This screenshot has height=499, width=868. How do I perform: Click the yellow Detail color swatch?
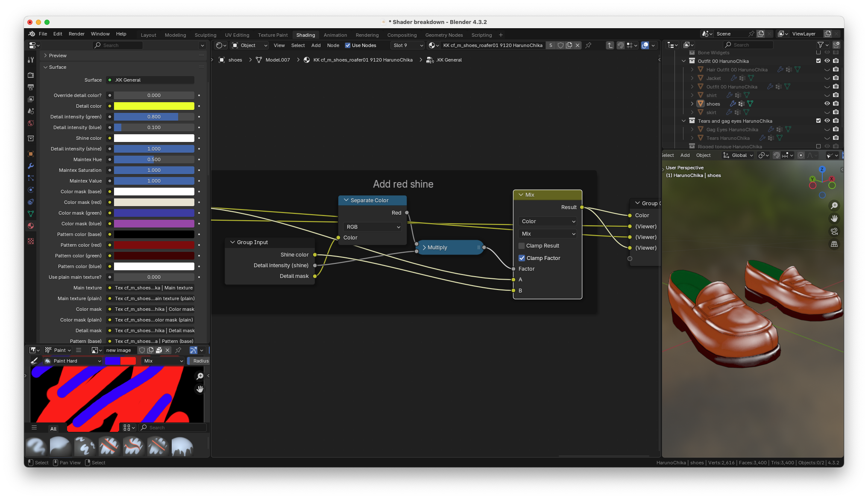coord(154,106)
